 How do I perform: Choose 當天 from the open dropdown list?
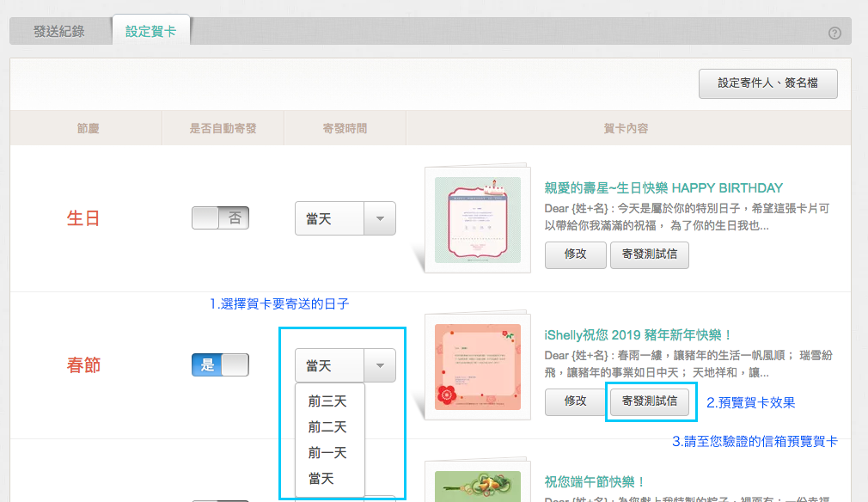(321, 479)
